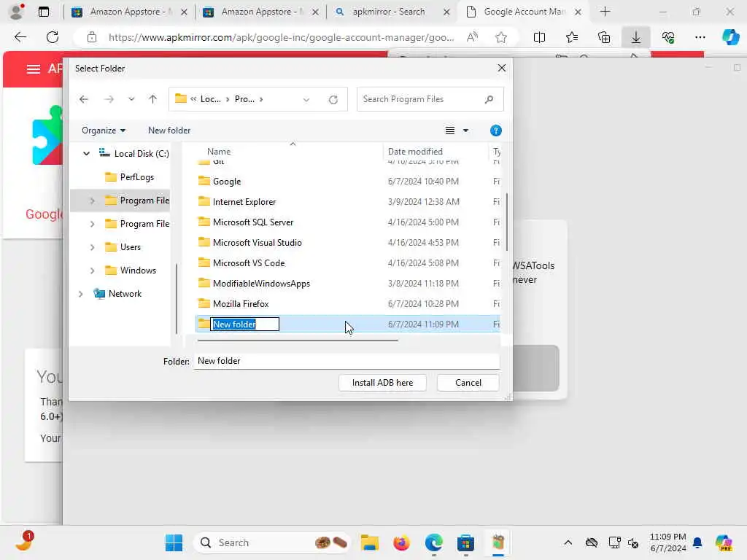Go back in Edge browser
The height and width of the screenshot is (560, 747).
pos(20,37)
